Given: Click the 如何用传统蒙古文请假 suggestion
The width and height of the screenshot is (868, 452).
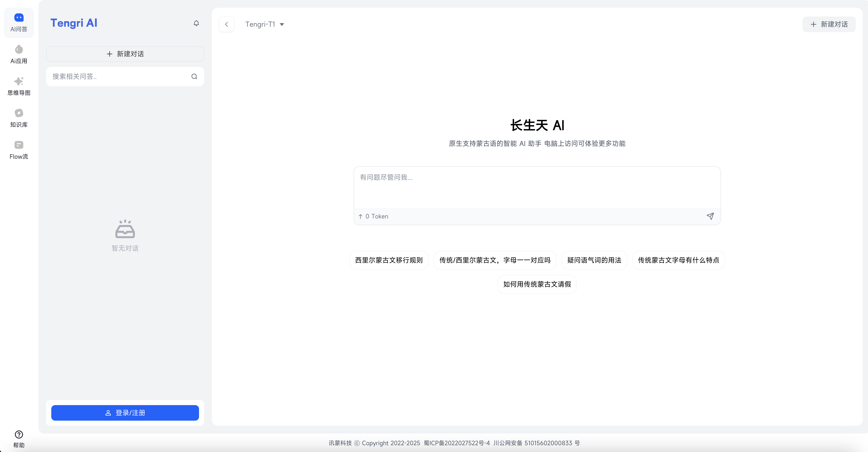Looking at the screenshot, I should pyautogui.click(x=537, y=284).
